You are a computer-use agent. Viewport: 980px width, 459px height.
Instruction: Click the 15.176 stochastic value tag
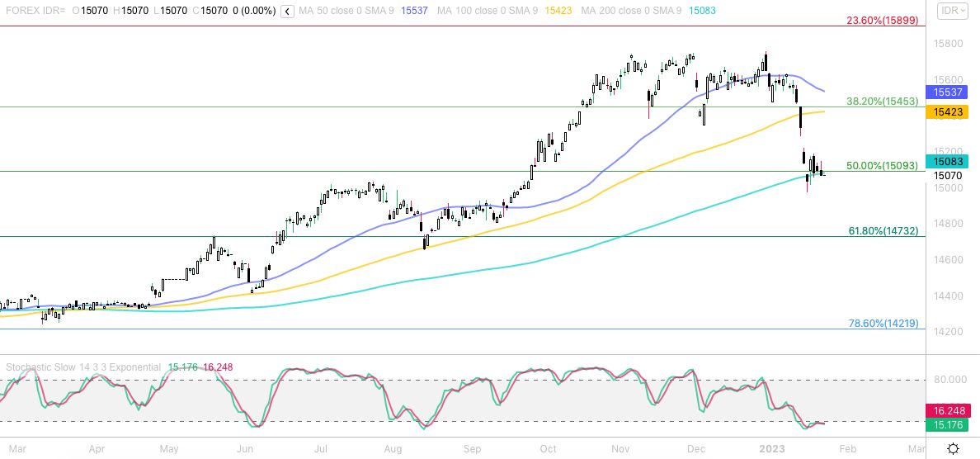point(946,425)
